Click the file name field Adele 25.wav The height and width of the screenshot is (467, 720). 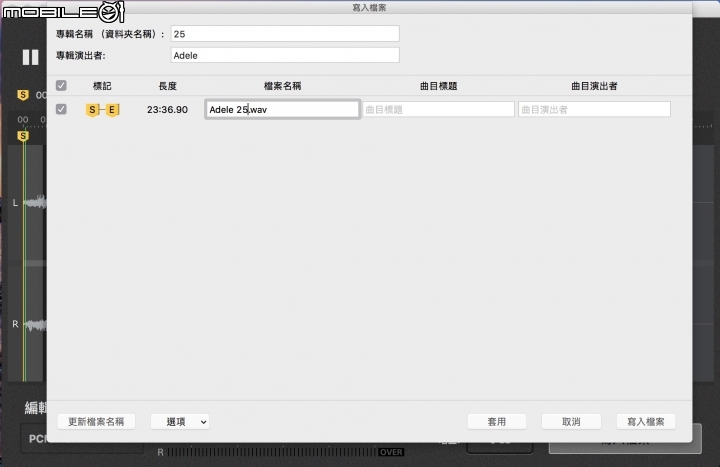[282, 109]
